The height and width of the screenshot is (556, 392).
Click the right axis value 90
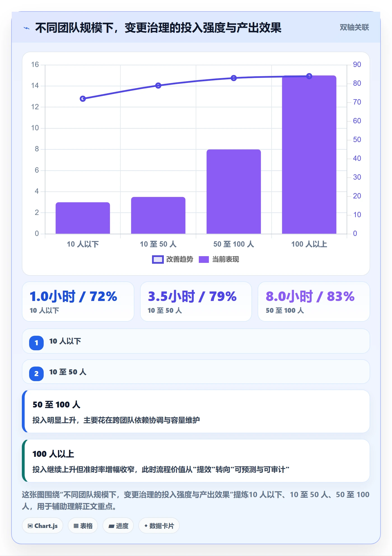[x=357, y=64]
